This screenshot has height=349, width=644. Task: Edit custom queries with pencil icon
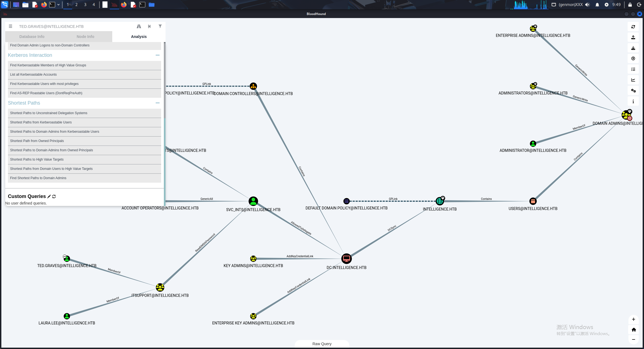49,197
